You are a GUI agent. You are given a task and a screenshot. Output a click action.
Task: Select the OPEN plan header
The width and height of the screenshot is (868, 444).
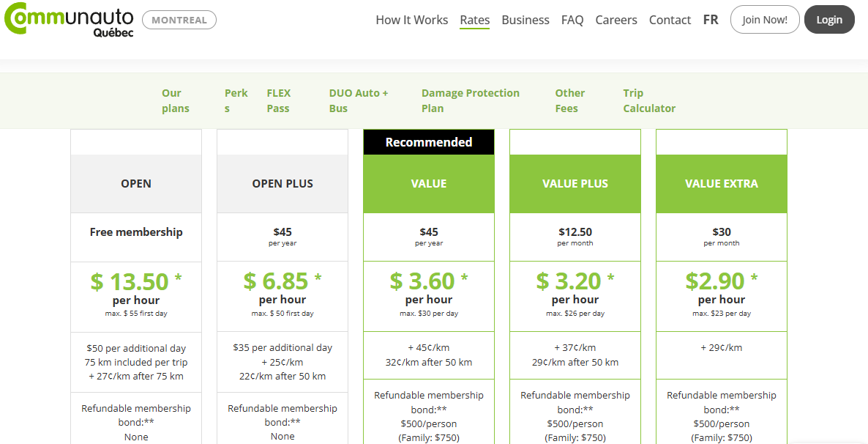[136, 183]
